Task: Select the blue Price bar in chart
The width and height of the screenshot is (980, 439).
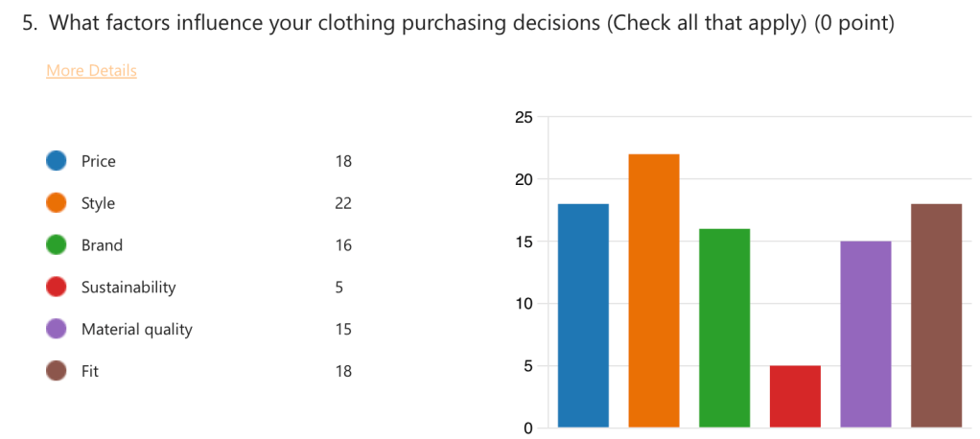Action: 583,315
